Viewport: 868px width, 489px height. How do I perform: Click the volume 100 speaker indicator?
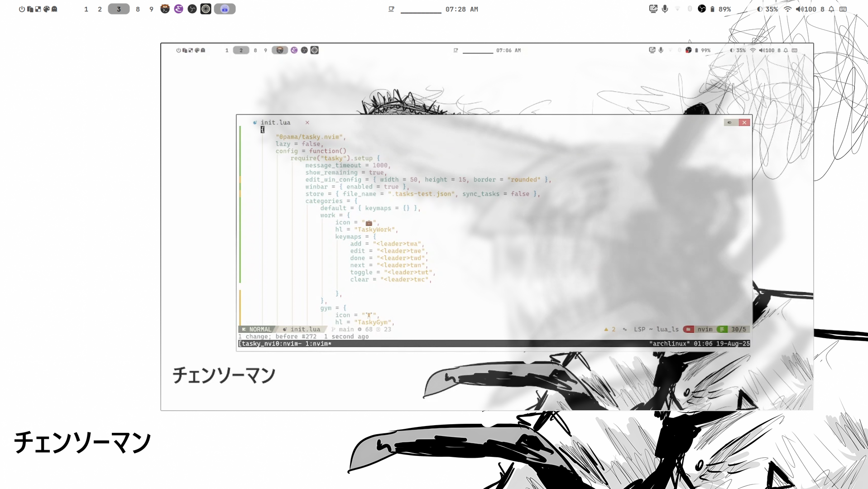[806, 9]
